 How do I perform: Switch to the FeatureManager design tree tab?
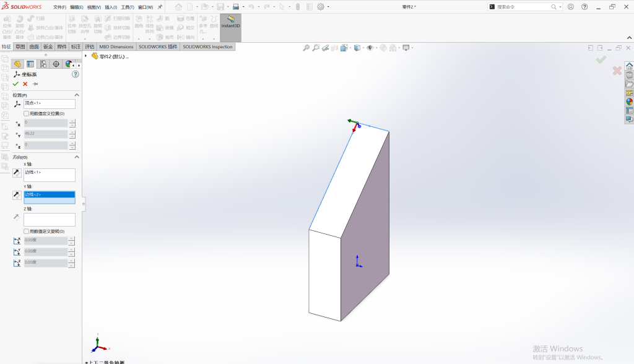[x=17, y=64]
